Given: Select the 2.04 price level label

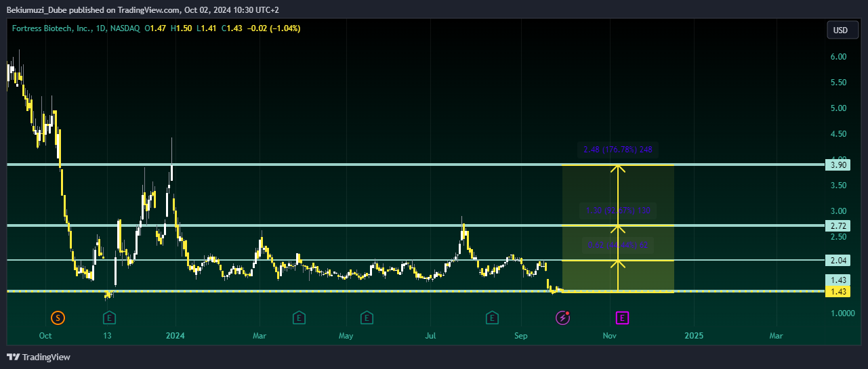Looking at the screenshot, I should pyautogui.click(x=840, y=260).
